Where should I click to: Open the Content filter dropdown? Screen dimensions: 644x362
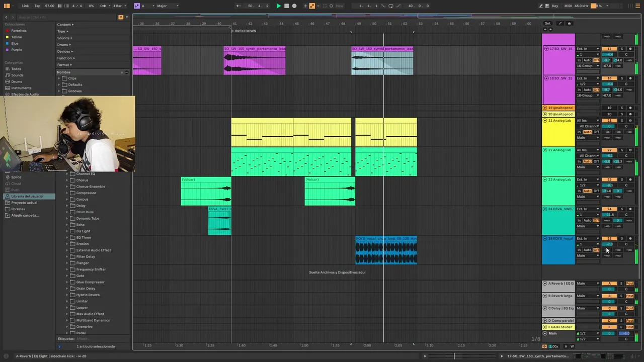point(65,25)
